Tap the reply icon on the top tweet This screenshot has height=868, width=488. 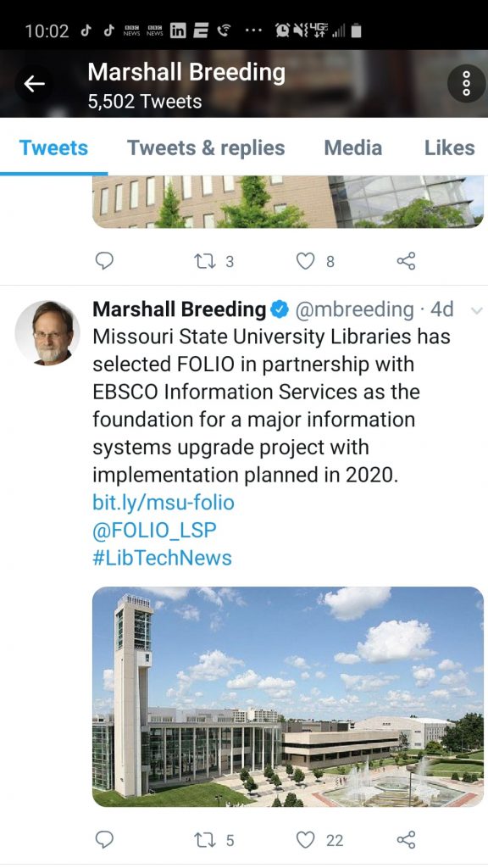point(104,261)
